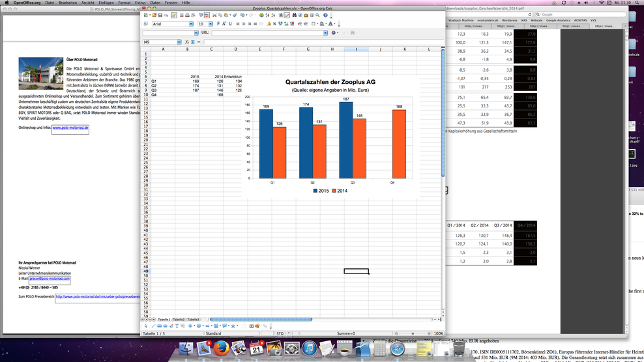Open the New document dropdown arrow
Viewport: 644px width, 362px height.
pos(150,15)
